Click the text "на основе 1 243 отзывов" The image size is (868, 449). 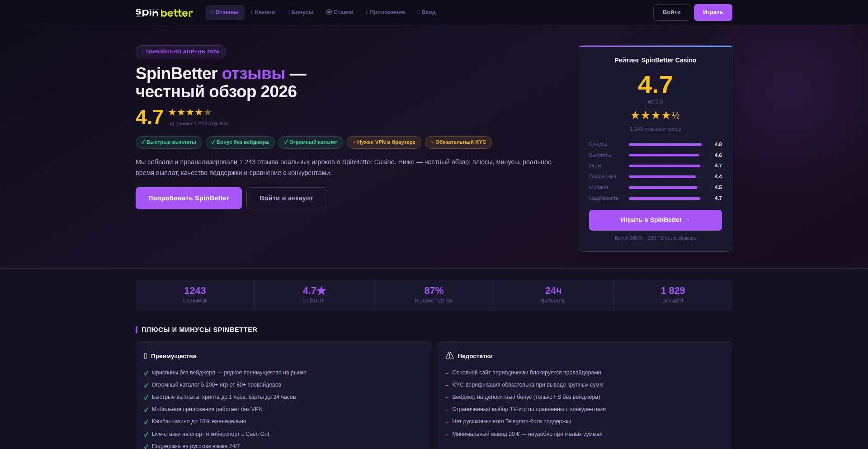[198, 124]
